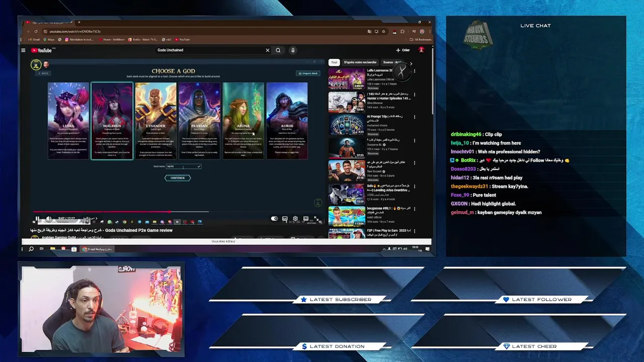This screenshot has width=644, height=362.
Task: Open Windows taskbar search icon
Action: (x=31, y=249)
